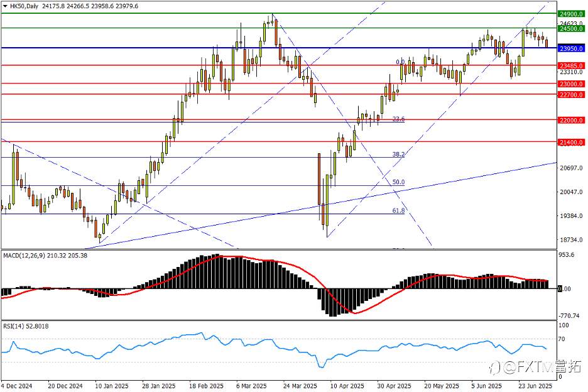Select the 20 May 2025 date label
Viewport: 588px width, 392px height.
coord(442,386)
